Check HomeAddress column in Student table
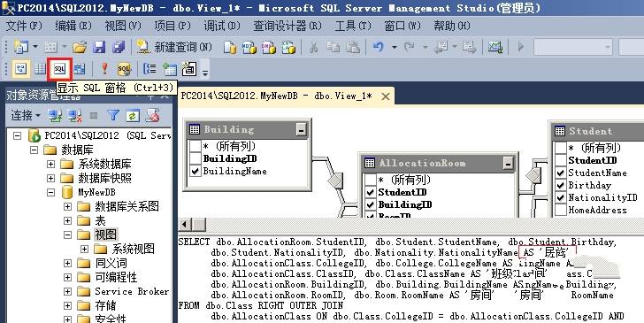The width and height of the screenshot is (644, 323). tap(561, 210)
